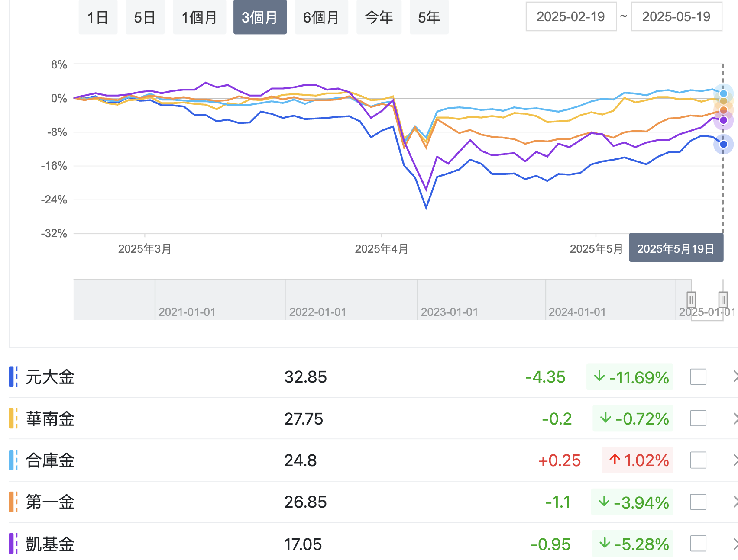This screenshot has height=560, width=738.
Task: Click the right handle of the range navigator
Action: [x=723, y=299]
